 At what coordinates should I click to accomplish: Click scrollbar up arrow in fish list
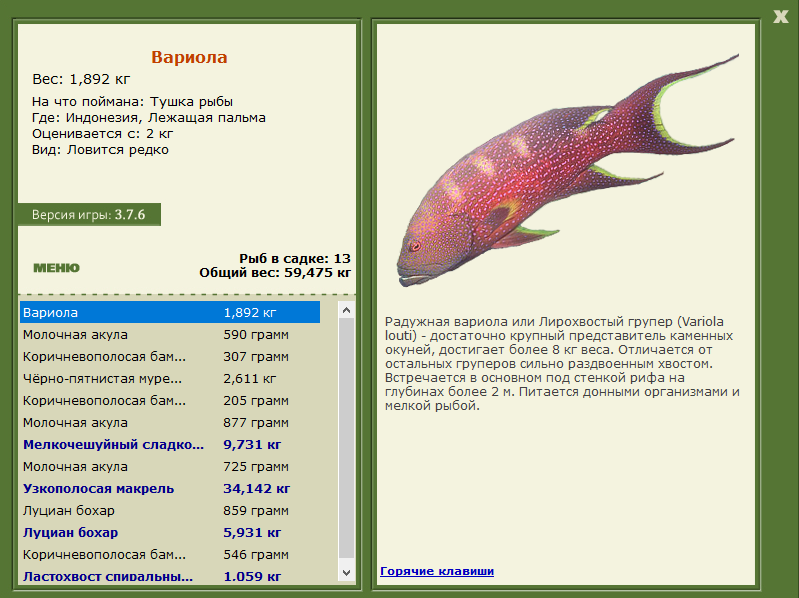(x=347, y=310)
